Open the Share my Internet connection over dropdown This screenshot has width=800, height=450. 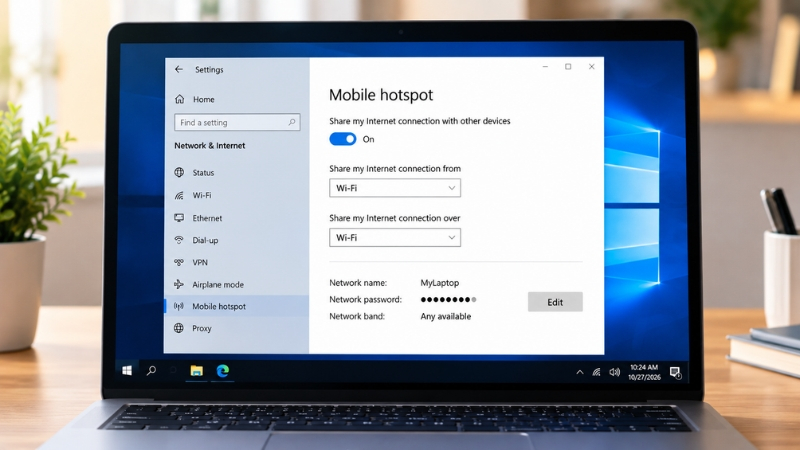pos(395,237)
